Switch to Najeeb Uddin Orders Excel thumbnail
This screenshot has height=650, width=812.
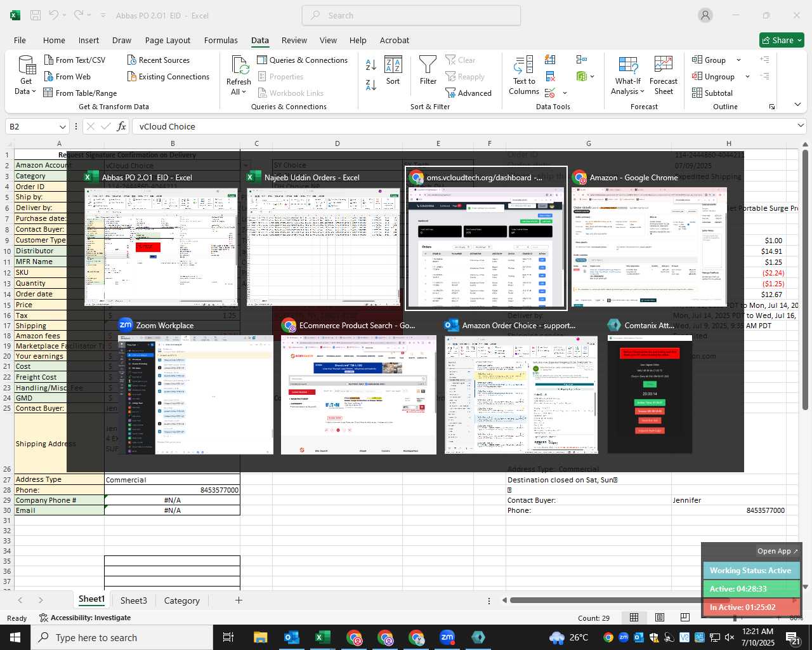tap(324, 240)
